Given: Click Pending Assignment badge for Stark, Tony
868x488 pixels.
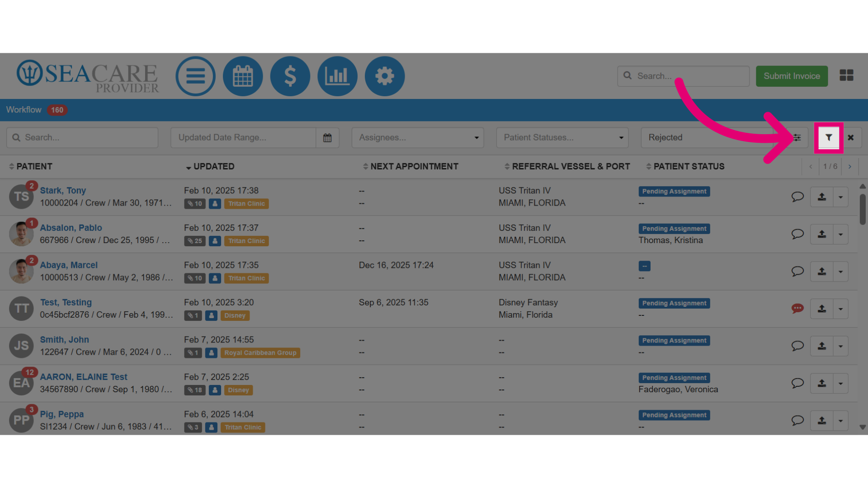Looking at the screenshot, I should pyautogui.click(x=674, y=192).
